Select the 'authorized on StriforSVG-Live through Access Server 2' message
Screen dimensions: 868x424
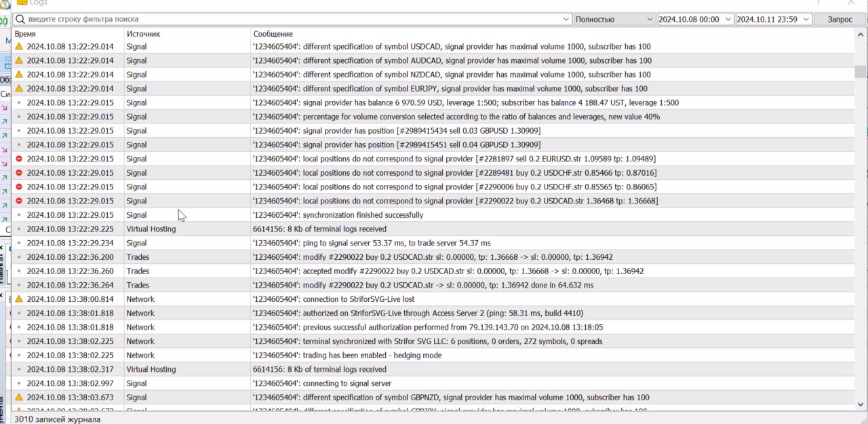[418, 313]
